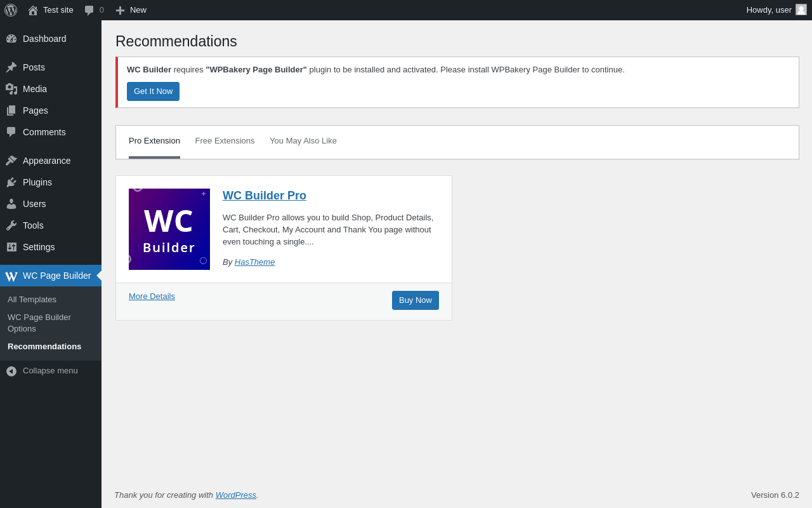Image resolution: width=812 pixels, height=508 pixels.
Task: Click the Users person icon
Action: (11, 204)
